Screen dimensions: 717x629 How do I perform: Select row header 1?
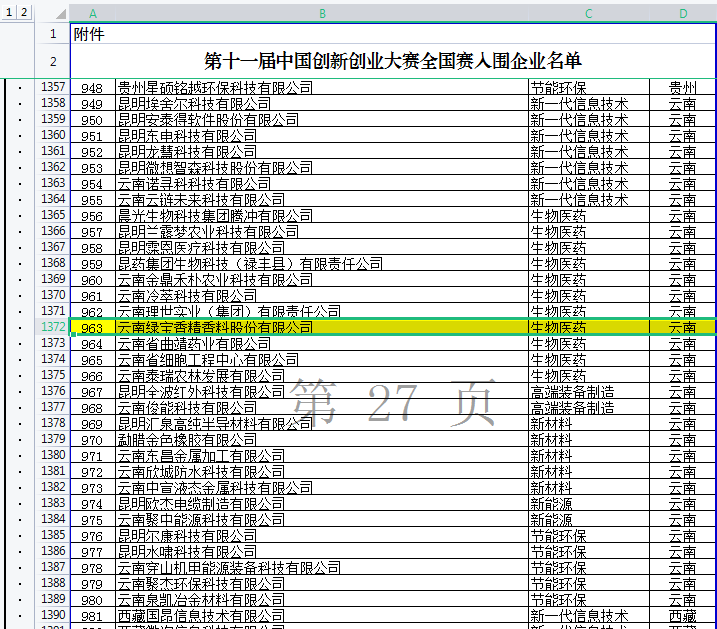click(x=53, y=33)
